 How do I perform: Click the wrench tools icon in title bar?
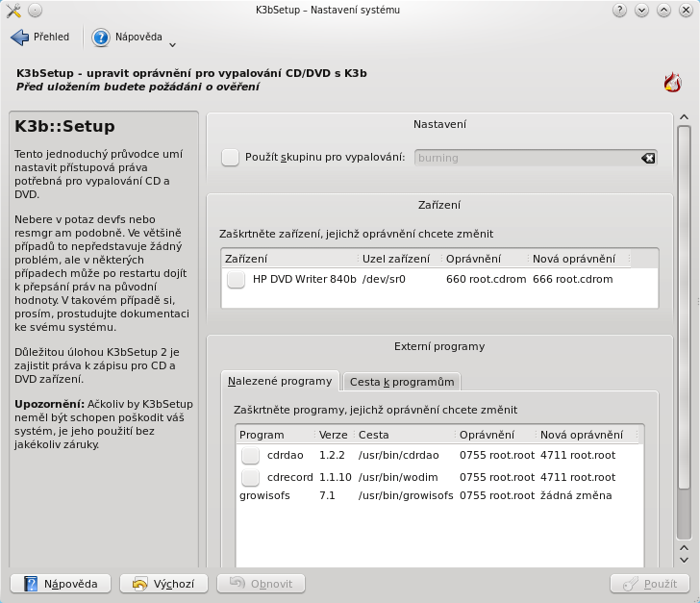click(13, 11)
